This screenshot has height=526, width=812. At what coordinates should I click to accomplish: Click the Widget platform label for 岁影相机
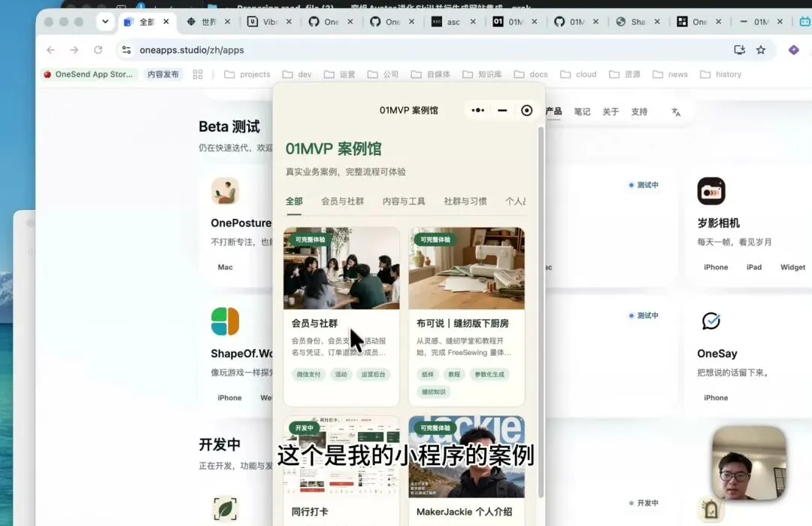[x=793, y=267]
